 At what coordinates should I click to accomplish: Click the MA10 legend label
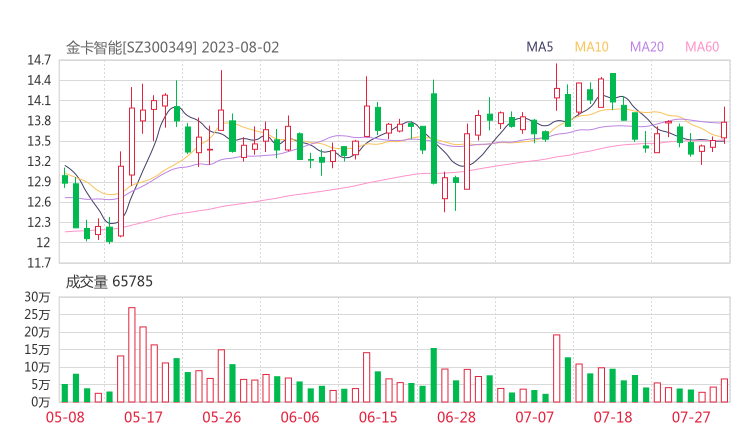(591, 47)
